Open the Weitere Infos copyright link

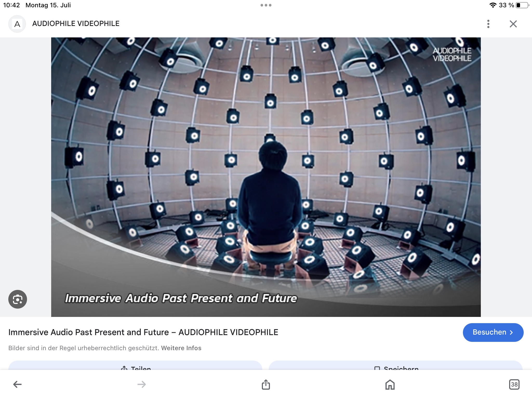tap(181, 348)
